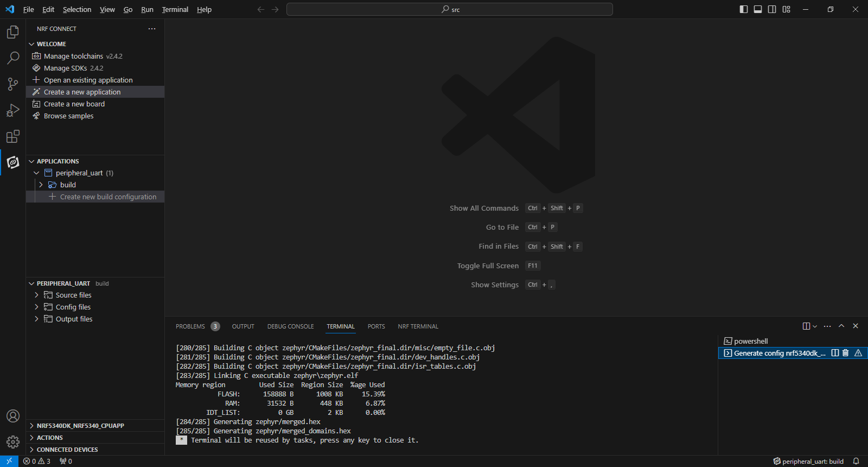The height and width of the screenshot is (467, 868).
Task: Open Run and Debug view
Action: click(x=13, y=110)
